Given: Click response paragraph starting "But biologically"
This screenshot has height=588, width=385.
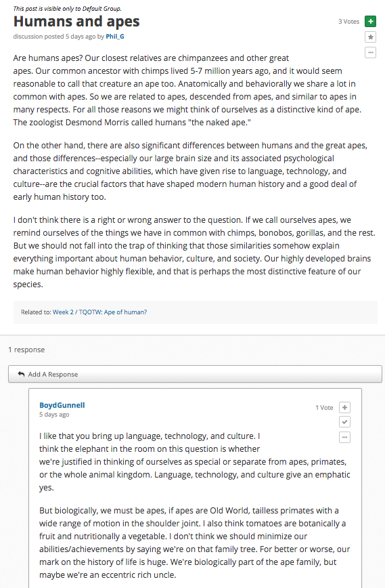Looking at the screenshot, I should 195,543.
